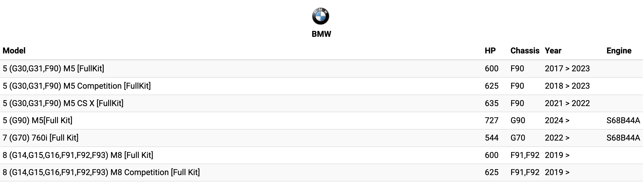Screen dimensions: 644x183
Task: Select the M8 [Full Kit] 600 HP row
Action: point(78,155)
